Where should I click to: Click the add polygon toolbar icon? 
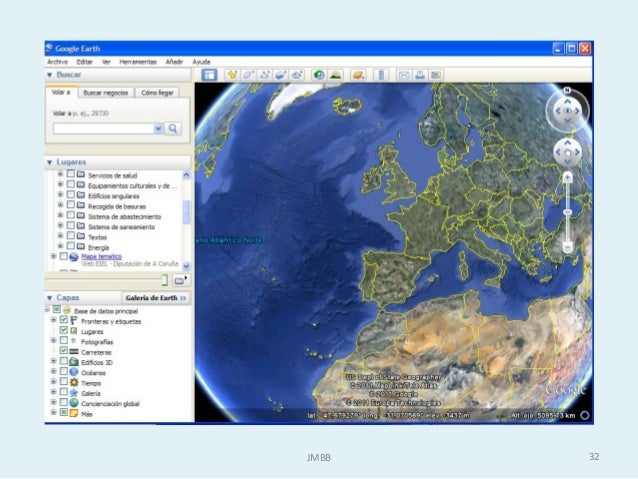click(x=248, y=75)
